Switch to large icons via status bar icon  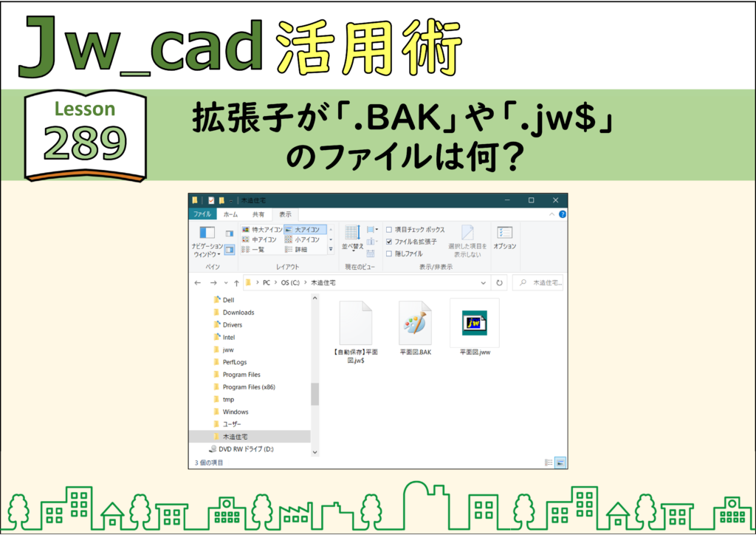(560, 463)
